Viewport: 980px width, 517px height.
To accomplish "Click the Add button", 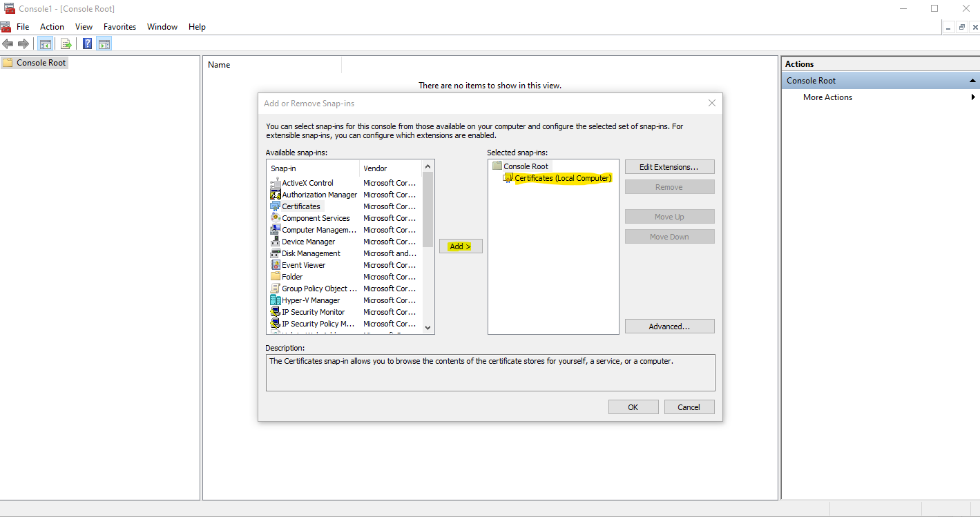I will 460,246.
